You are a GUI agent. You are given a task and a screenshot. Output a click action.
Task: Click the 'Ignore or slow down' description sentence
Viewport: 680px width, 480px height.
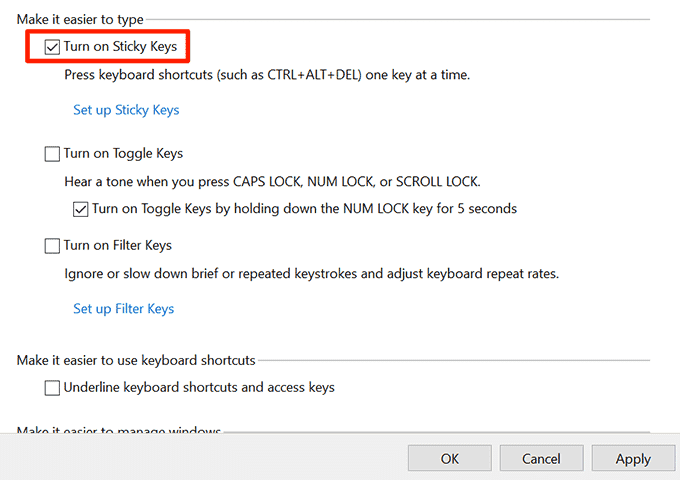click(x=311, y=273)
